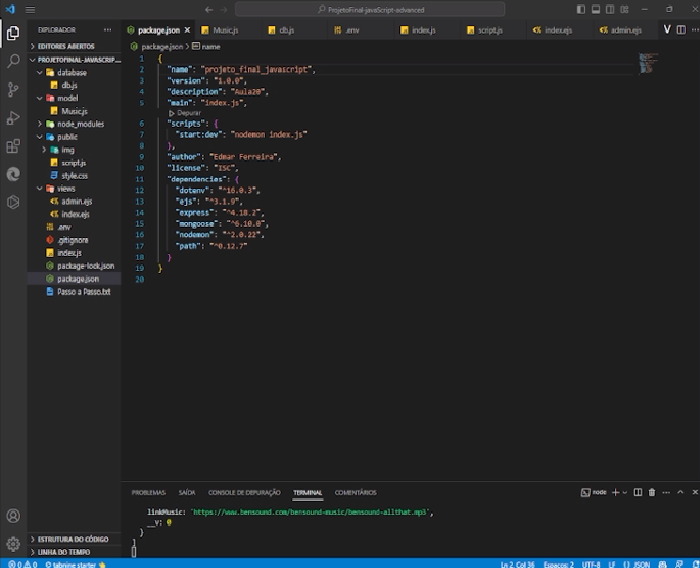The image size is (700, 568).
Task: Click the Depurar code lens link
Action: pyautogui.click(x=189, y=113)
